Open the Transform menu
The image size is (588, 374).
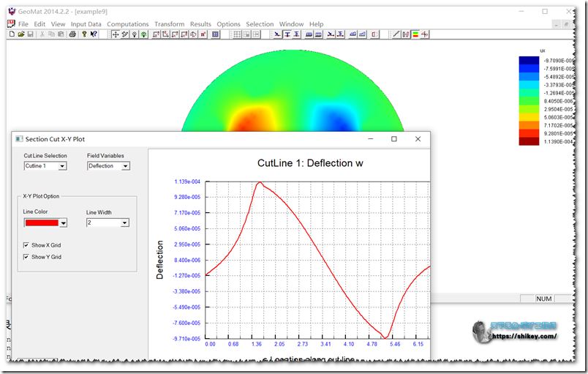pyautogui.click(x=169, y=24)
